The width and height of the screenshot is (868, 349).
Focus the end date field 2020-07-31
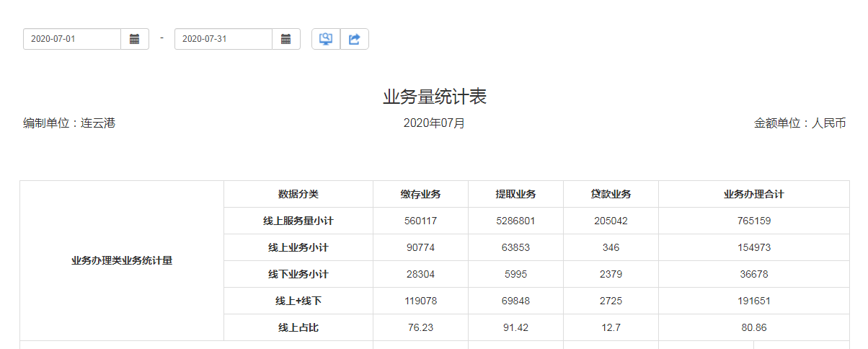coord(223,39)
